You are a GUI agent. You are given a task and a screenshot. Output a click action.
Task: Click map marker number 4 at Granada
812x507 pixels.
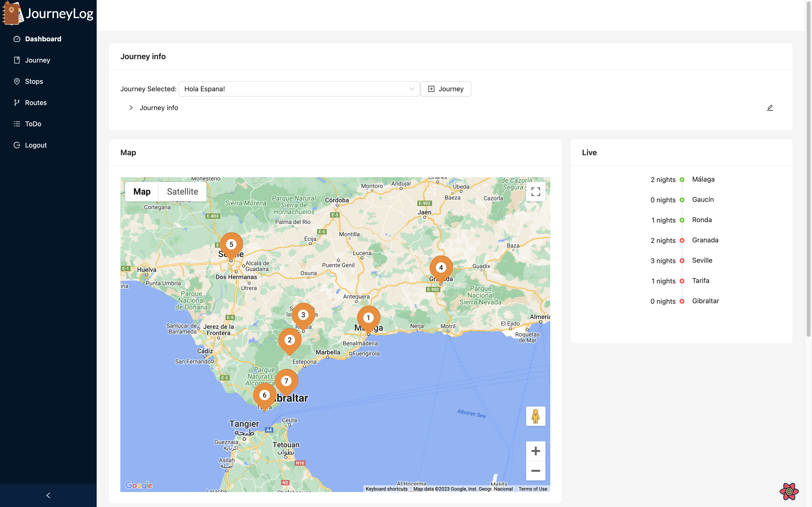click(x=441, y=268)
